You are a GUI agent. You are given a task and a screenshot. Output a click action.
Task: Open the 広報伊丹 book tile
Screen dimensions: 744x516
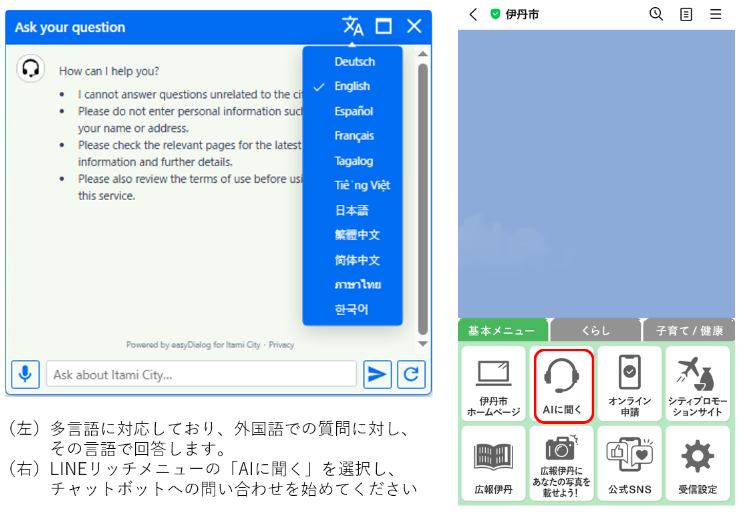tap(493, 463)
